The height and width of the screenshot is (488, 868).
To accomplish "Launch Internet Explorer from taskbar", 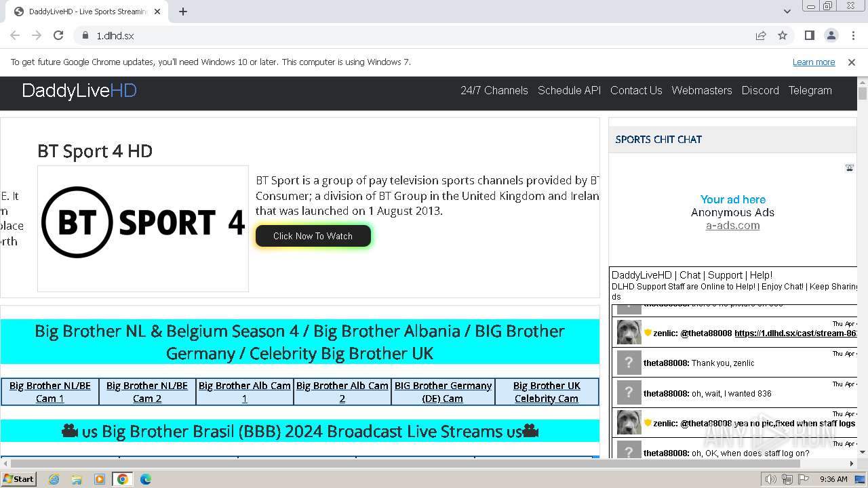I will 54,479.
